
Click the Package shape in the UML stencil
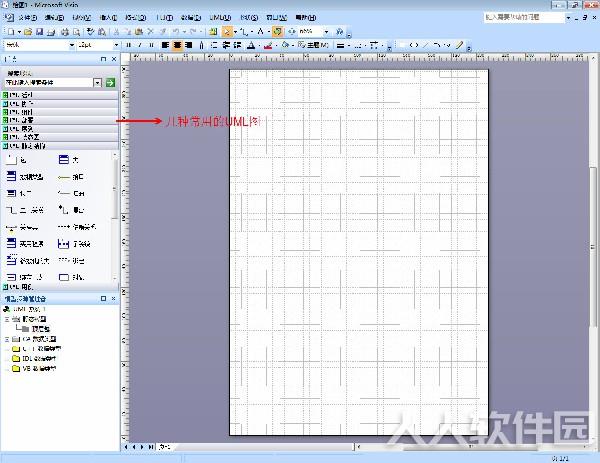click(x=16, y=160)
